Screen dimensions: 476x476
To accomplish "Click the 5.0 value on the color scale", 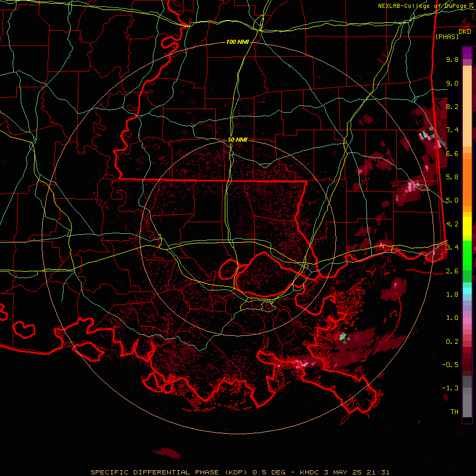I will click(452, 200).
